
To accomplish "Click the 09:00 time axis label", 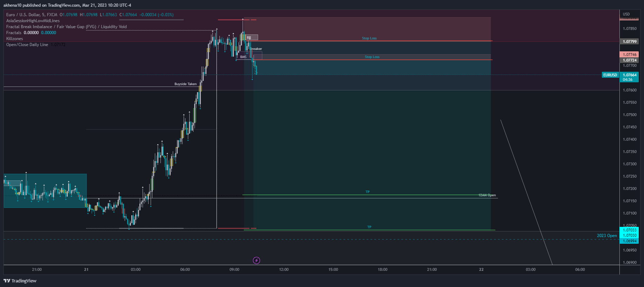I will point(235,269).
